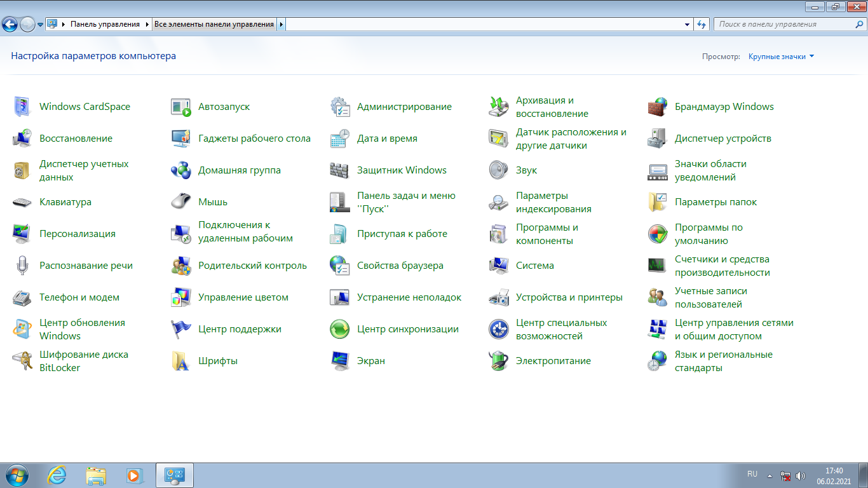
Task: Click the Автозапуск icon
Action: pos(181,107)
